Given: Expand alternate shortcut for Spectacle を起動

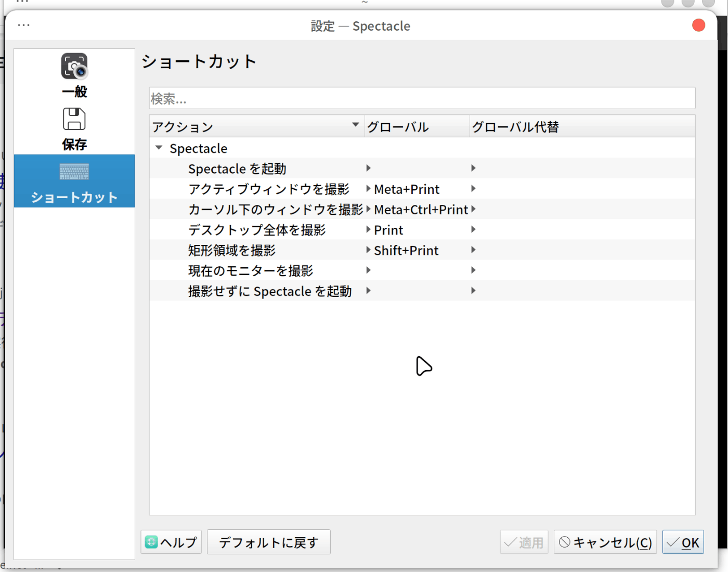Looking at the screenshot, I should pos(473,168).
